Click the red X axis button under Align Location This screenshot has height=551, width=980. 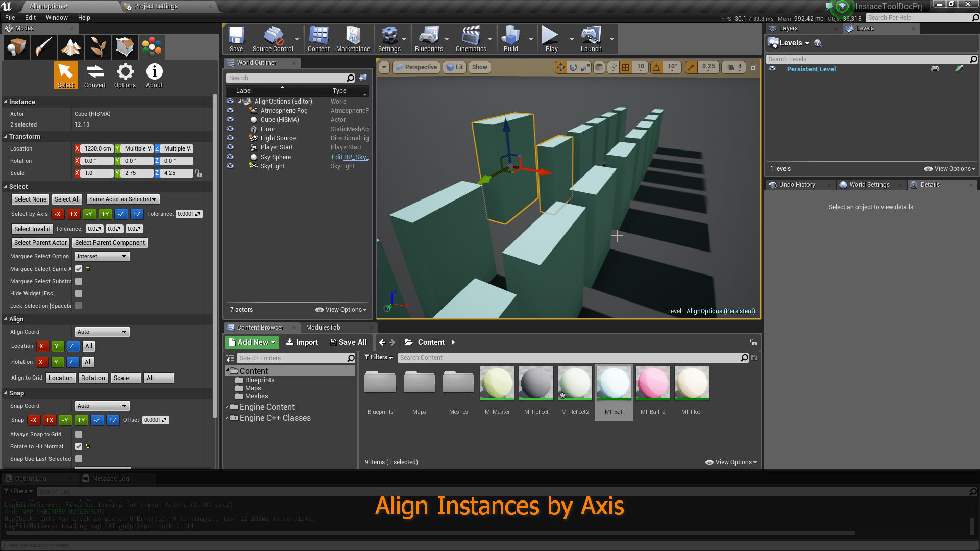click(42, 346)
